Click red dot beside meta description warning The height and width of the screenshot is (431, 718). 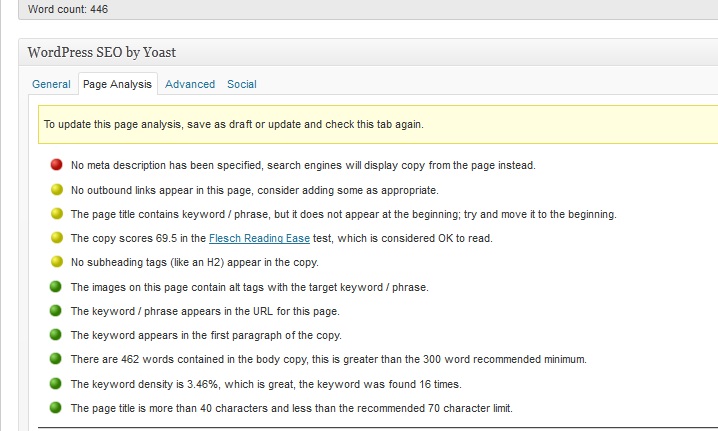pyautogui.click(x=56, y=164)
